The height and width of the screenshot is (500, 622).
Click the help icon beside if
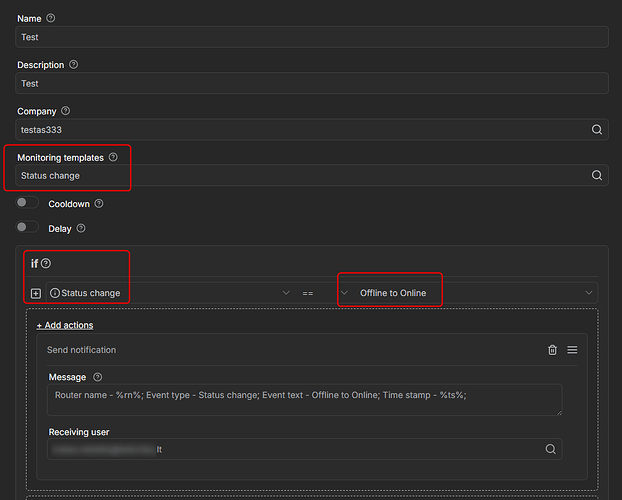tap(46, 263)
